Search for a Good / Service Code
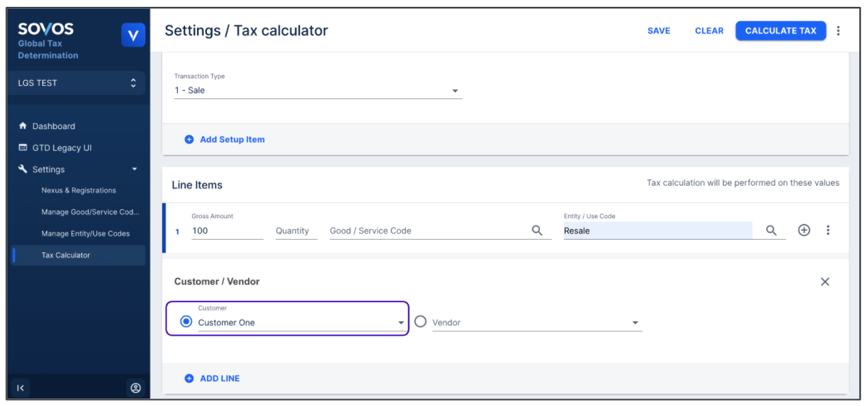 [537, 231]
